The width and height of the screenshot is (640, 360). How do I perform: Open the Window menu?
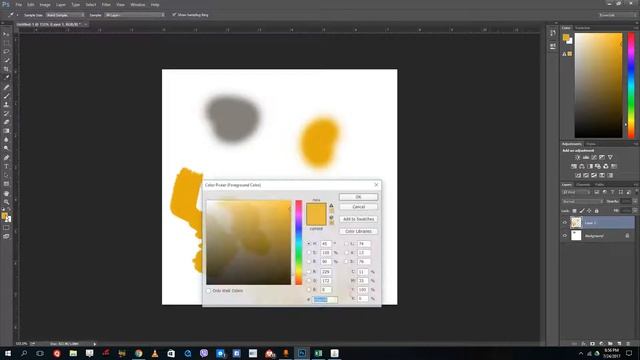coord(138,4)
